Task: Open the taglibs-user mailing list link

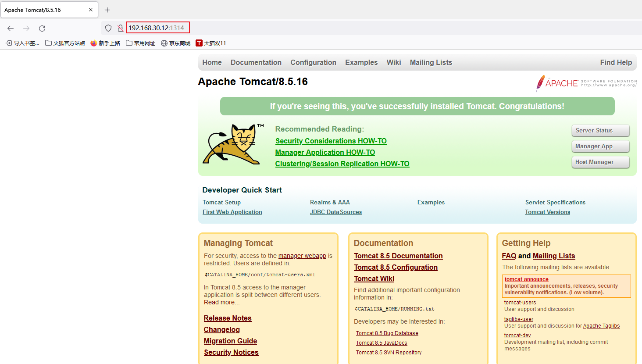Action: point(519,319)
